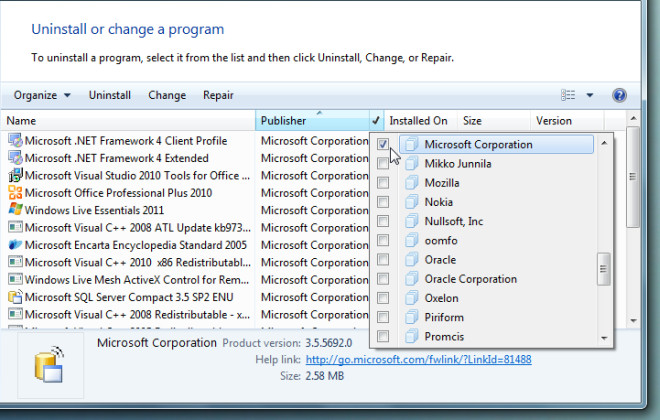Click the stack icon beside Oracle Corporation
The height and width of the screenshot is (420, 660).
pos(412,279)
